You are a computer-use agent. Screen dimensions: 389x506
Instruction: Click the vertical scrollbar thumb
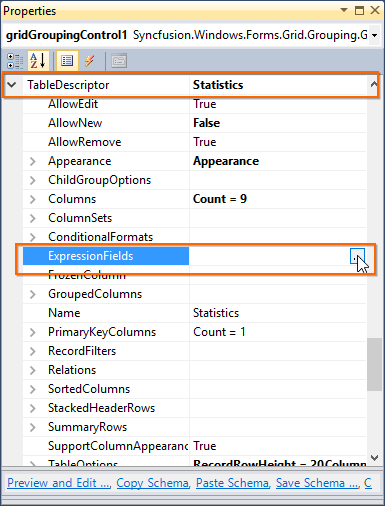[x=374, y=364]
